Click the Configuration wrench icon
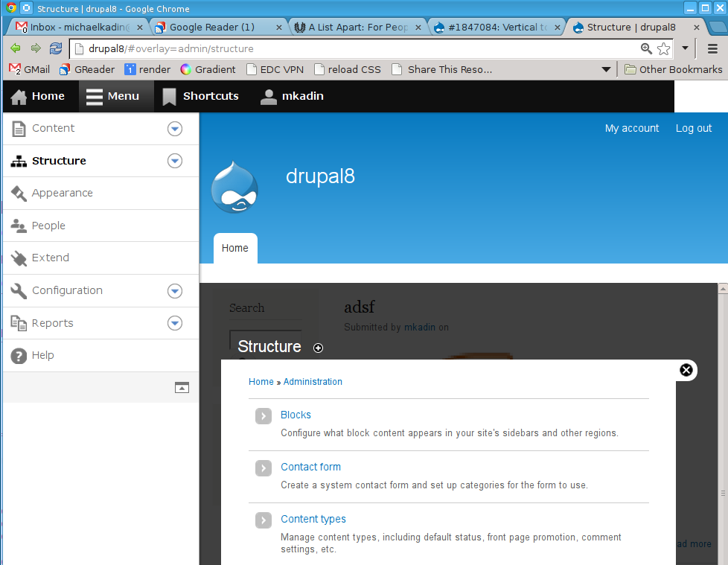 click(19, 290)
